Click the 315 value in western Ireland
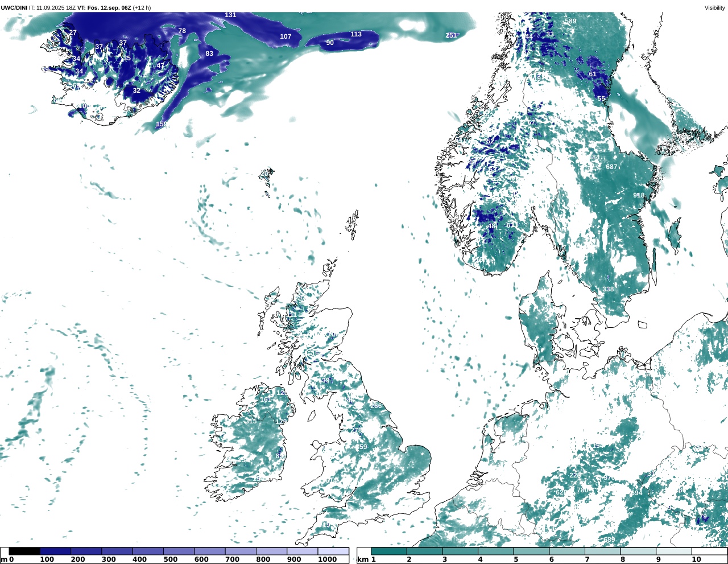 [251, 421]
